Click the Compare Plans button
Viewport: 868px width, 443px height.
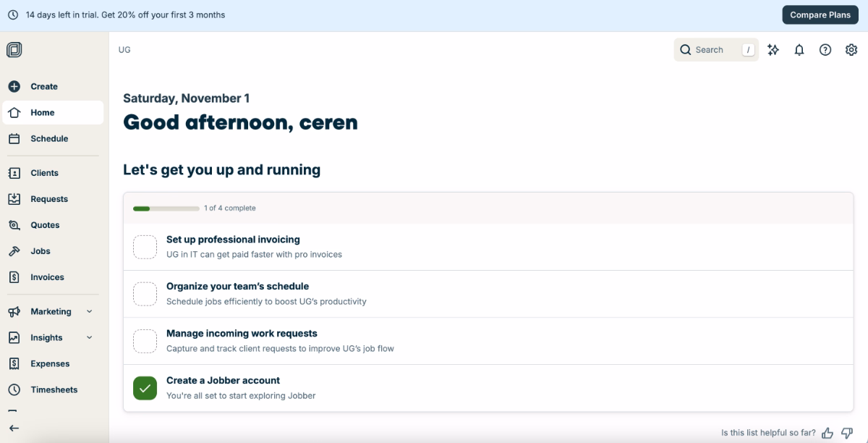click(x=820, y=14)
